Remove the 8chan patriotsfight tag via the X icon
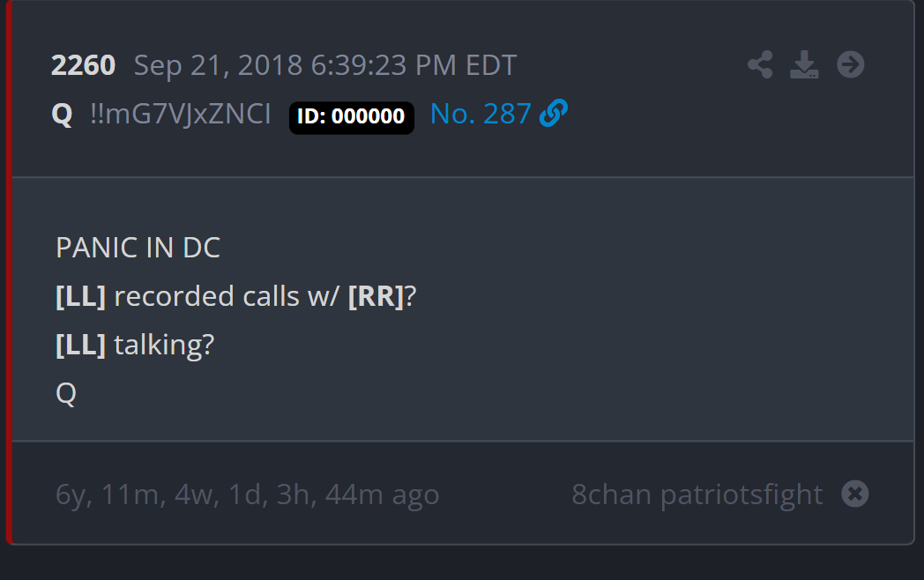The width and height of the screenshot is (924, 580). pyautogui.click(x=855, y=494)
